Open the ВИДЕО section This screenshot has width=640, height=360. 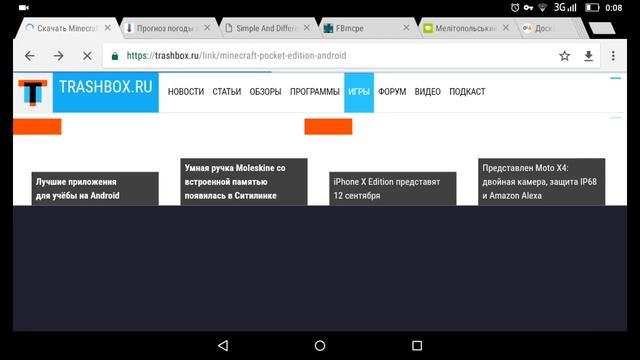click(x=427, y=92)
